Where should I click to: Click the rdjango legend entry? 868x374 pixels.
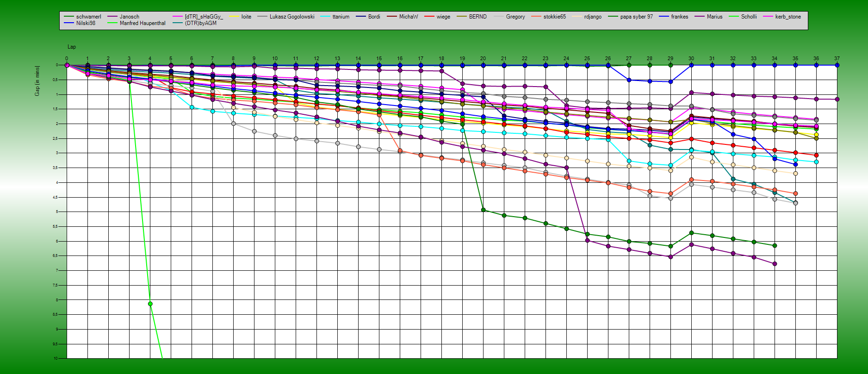pos(587,17)
